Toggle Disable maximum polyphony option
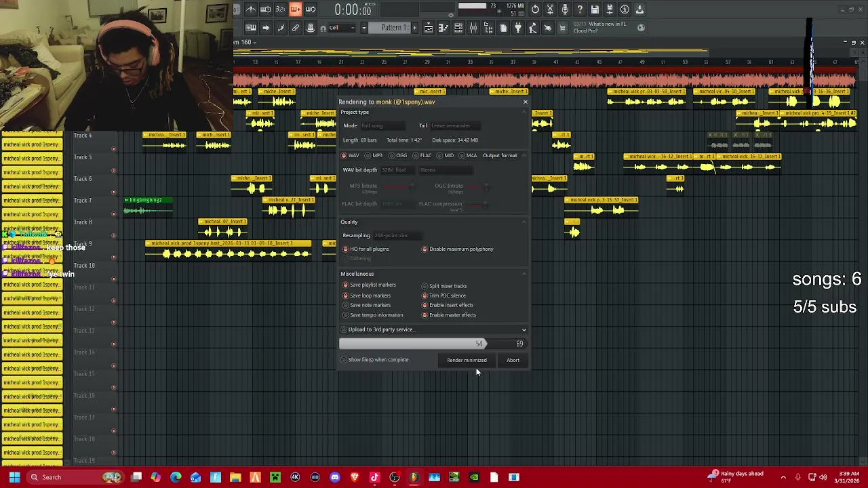This screenshot has height=488, width=868. [458, 249]
